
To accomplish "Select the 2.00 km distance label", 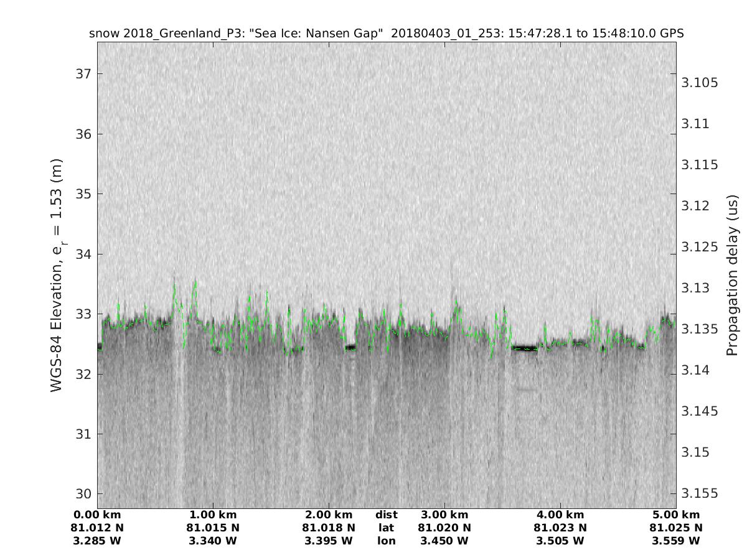I will pos(329,515).
